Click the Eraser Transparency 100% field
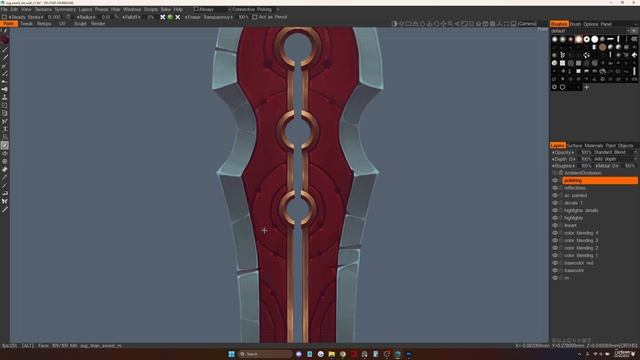The height and width of the screenshot is (360, 640). pos(243,17)
